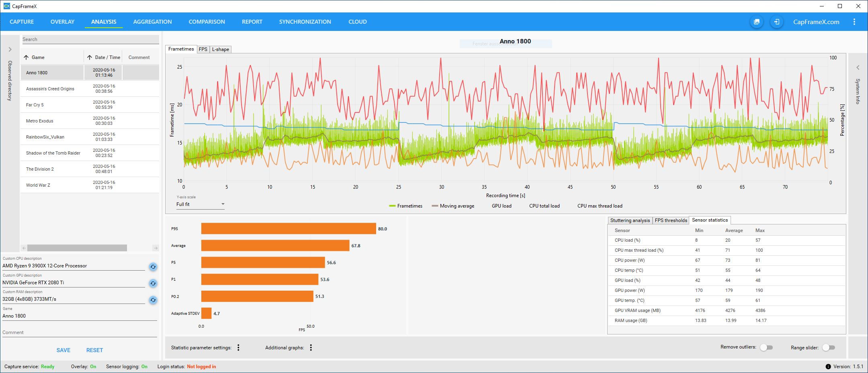Click the SAVE button
The height and width of the screenshot is (373, 868).
coord(63,350)
